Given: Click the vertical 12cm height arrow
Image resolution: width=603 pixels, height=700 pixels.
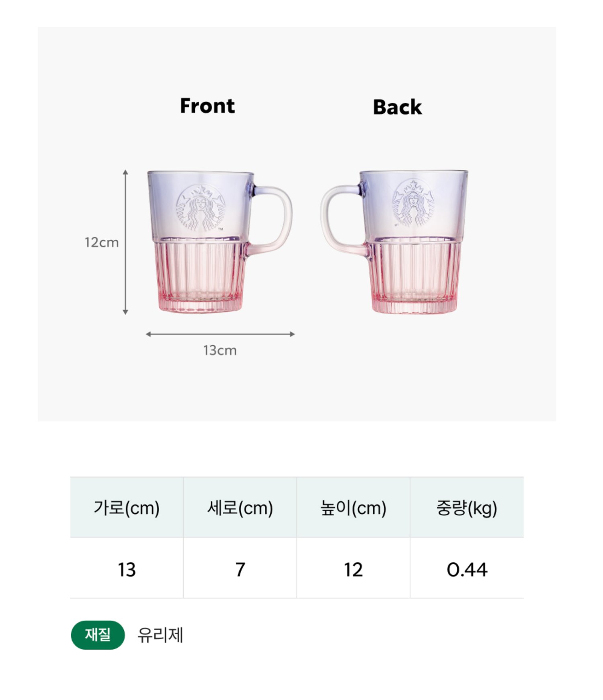Looking at the screenshot, I should pos(125,242).
